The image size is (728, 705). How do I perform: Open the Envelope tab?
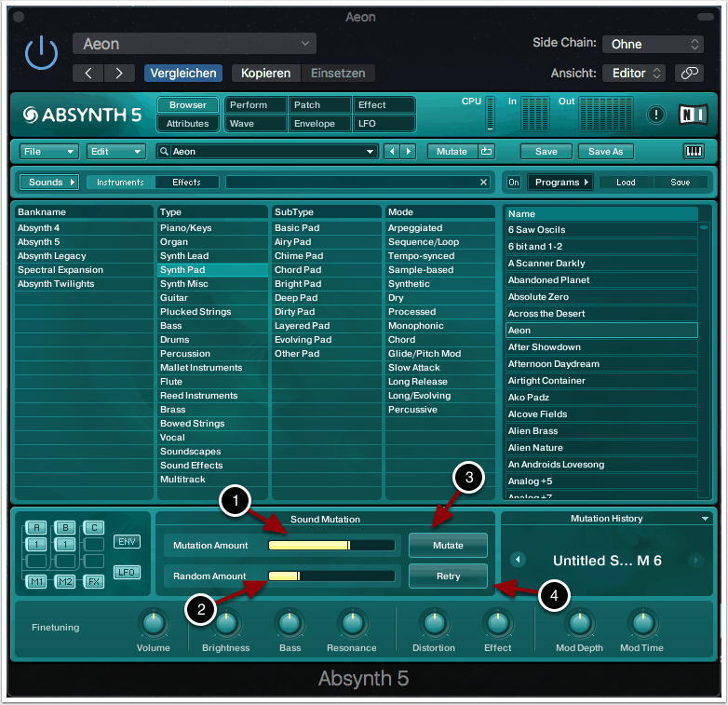coord(319,123)
